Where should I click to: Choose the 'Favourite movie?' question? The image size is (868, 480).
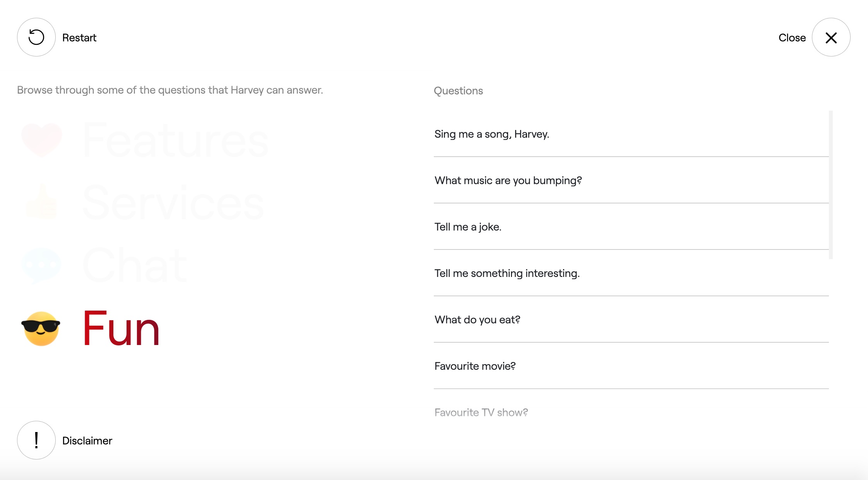[631, 366]
